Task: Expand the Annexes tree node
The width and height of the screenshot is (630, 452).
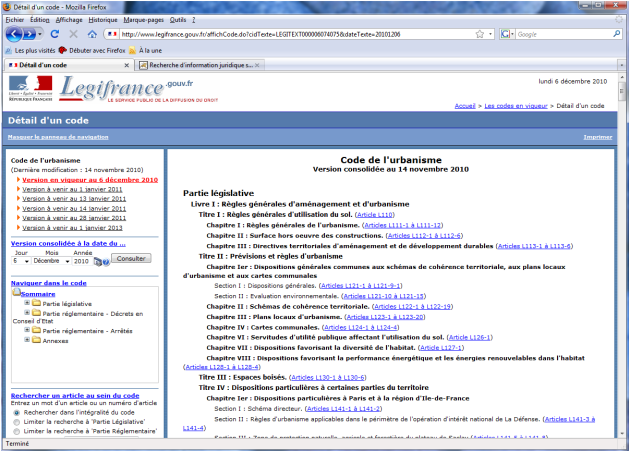Action: pos(27,340)
